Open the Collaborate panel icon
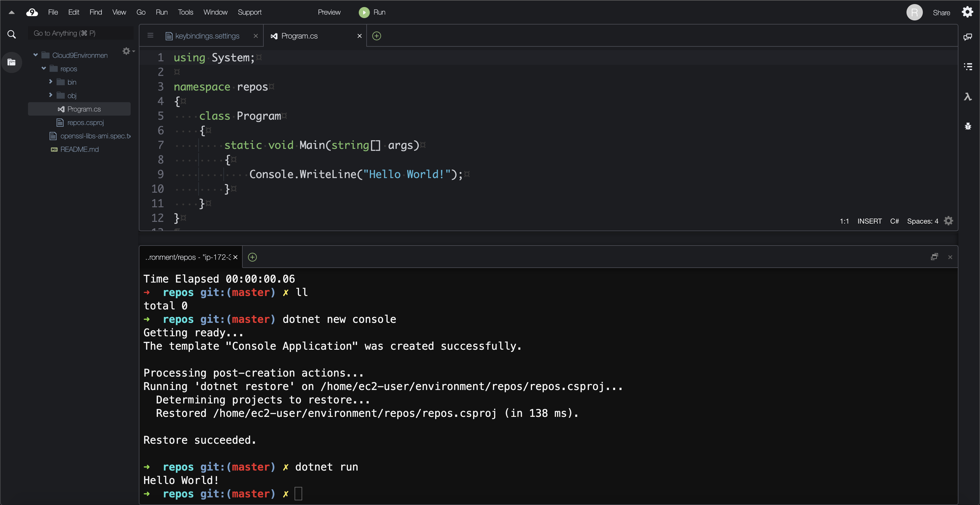The width and height of the screenshot is (980, 505). click(x=967, y=37)
